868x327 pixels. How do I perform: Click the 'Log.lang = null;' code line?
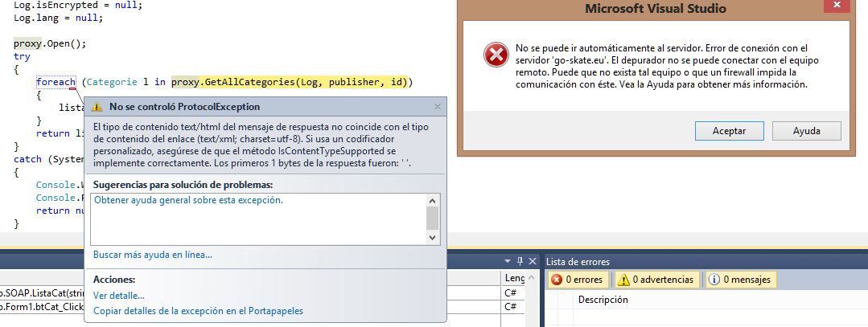click(x=58, y=18)
